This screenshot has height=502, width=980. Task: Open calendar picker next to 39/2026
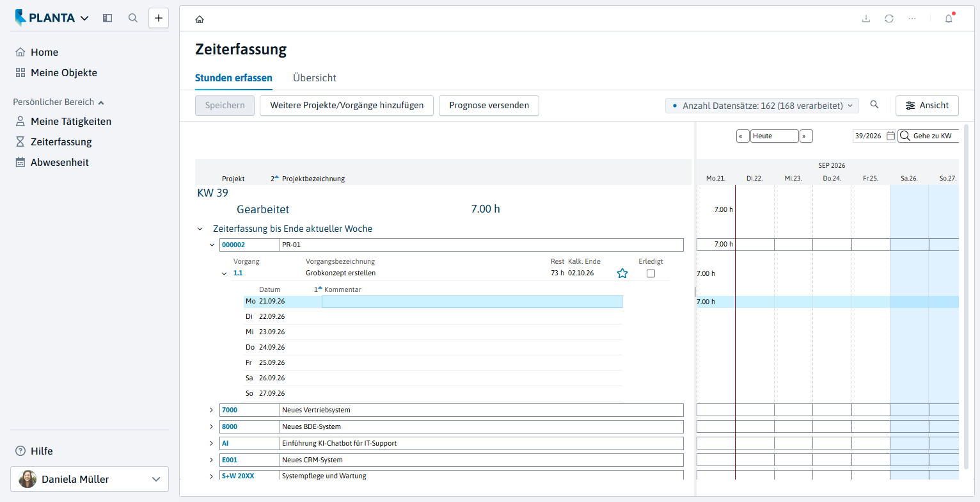pos(890,136)
